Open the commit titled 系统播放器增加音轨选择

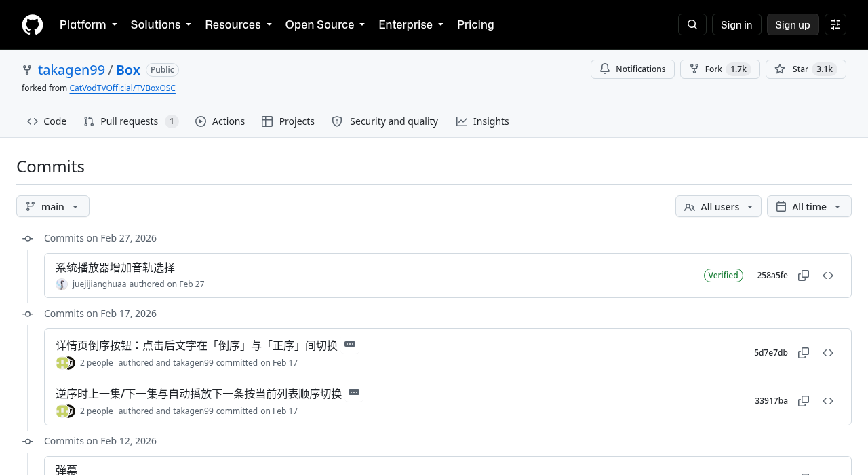(x=115, y=267)
